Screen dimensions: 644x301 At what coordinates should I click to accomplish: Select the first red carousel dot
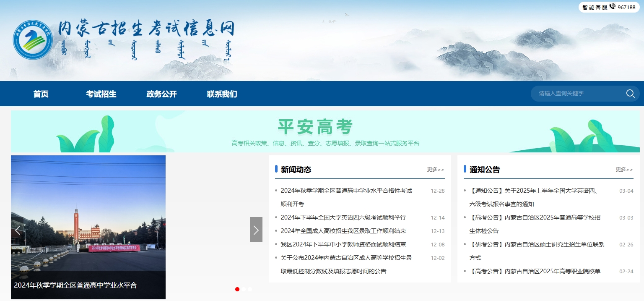(237, 289)
